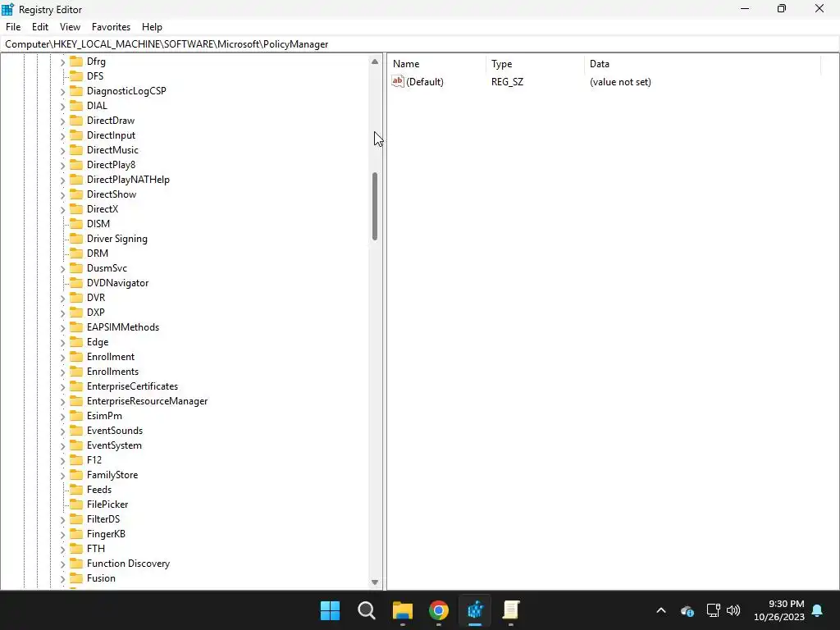Show hidden system tray icons
840x630 pixels.
(x=661, y=610)
